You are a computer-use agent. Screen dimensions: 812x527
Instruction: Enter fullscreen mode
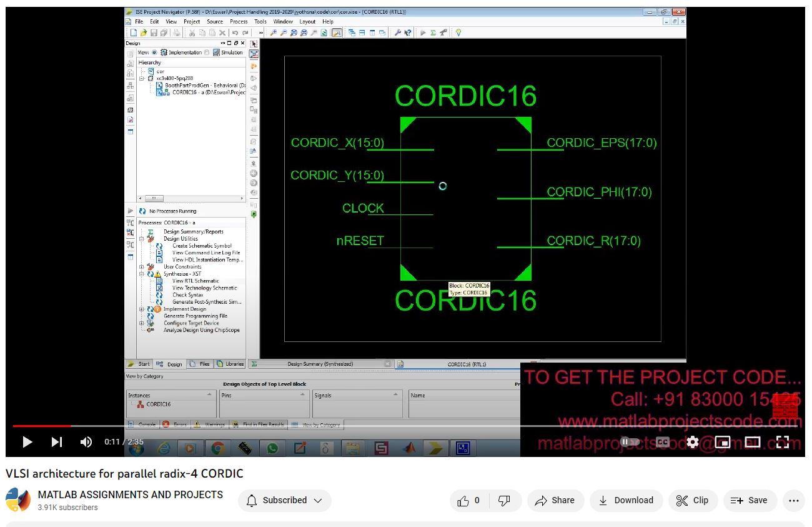click(783, 442)
